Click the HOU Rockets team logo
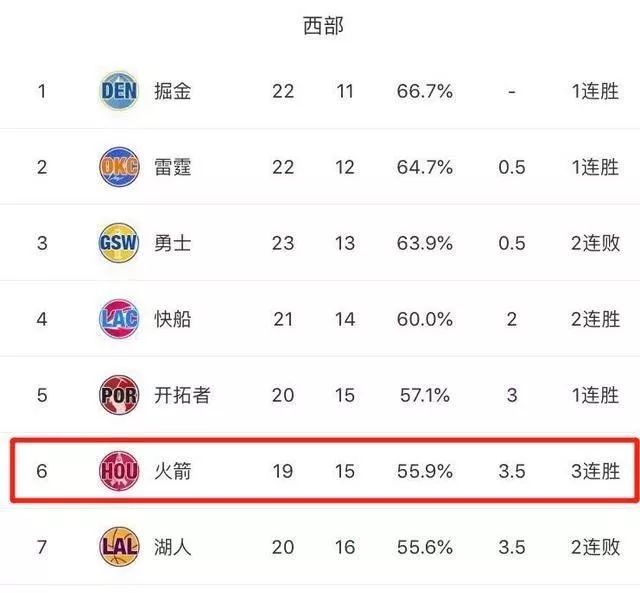 coord(119,471)
